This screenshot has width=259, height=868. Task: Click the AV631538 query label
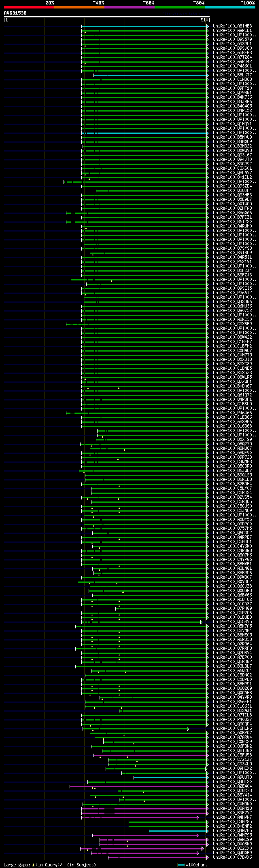click(15, 13)
